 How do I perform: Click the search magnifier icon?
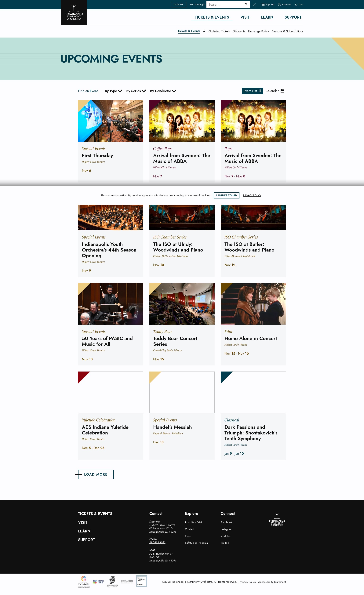[x=246, y=5]
